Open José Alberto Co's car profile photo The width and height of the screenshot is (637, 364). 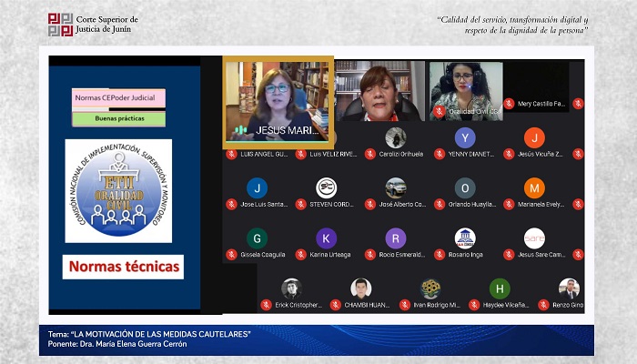(396, 188)
